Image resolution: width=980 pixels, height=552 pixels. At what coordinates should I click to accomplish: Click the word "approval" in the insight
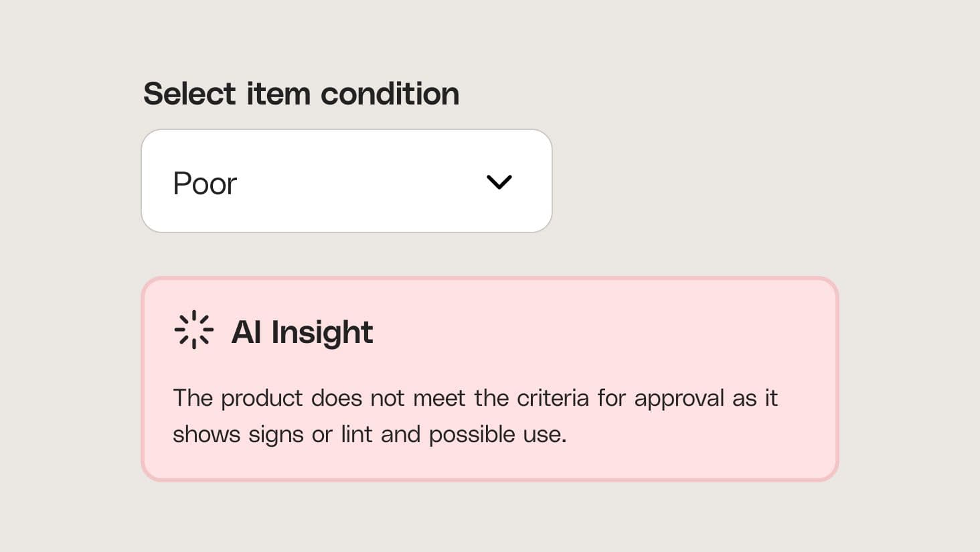(679, 399)
